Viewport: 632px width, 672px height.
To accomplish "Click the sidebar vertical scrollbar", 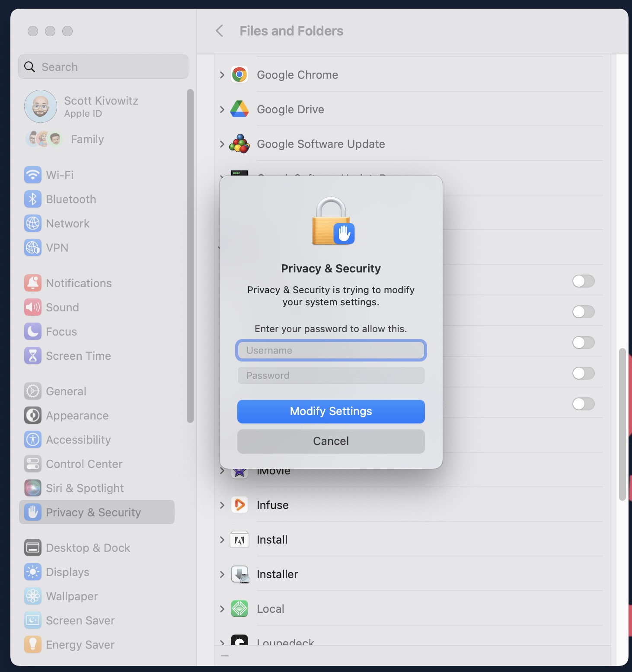I will click(190, 255).
